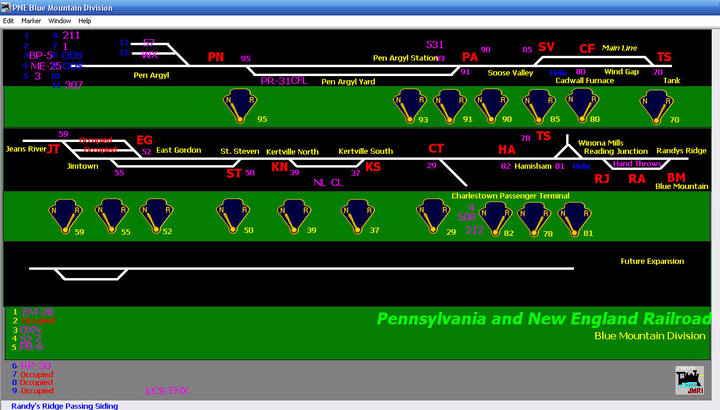Click the 211 train marker

(71, 35)
